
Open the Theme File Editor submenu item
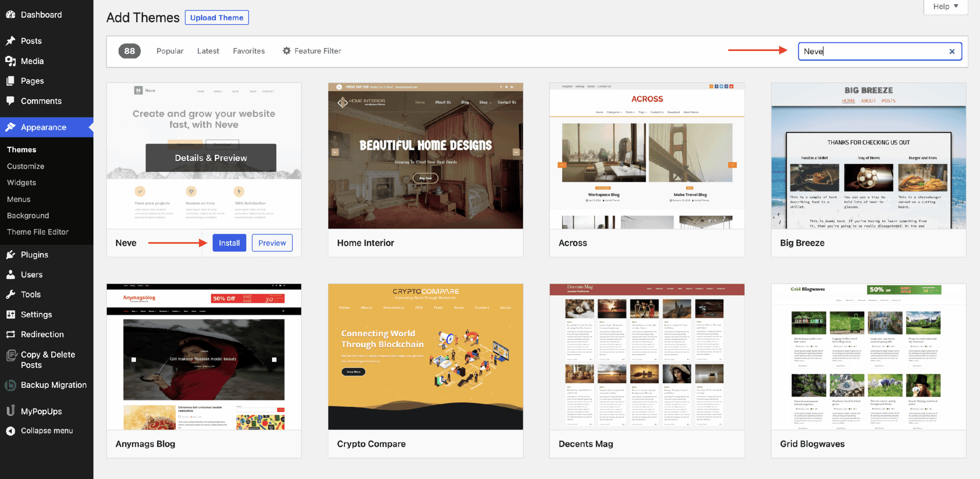coord(38,232)
